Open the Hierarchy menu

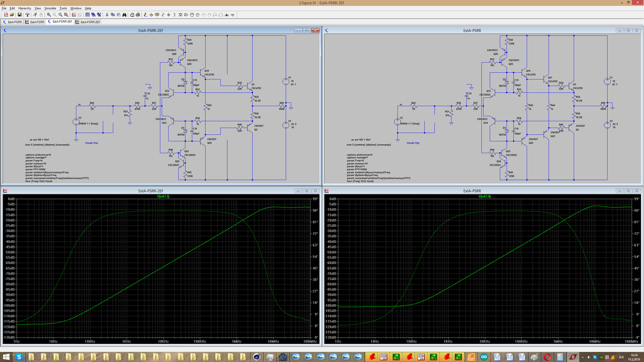[25, 9]
